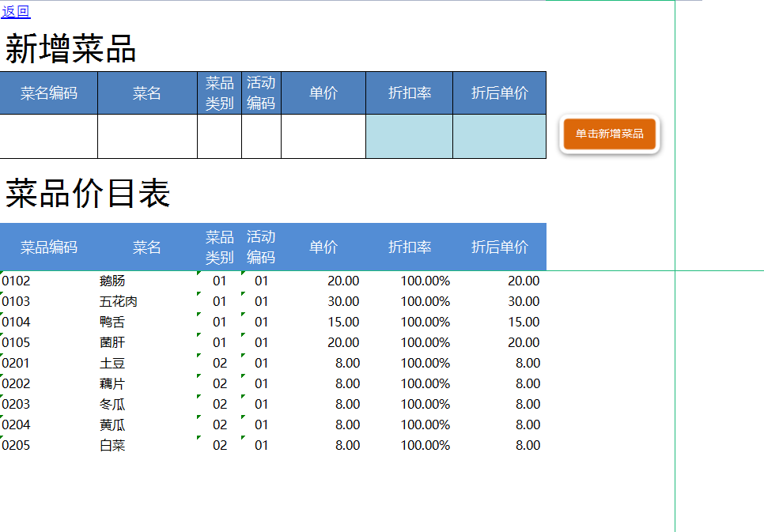Screen dimensions: 764x532
Task: Select the empty 菜名 input cell
Action: [148, 137]
